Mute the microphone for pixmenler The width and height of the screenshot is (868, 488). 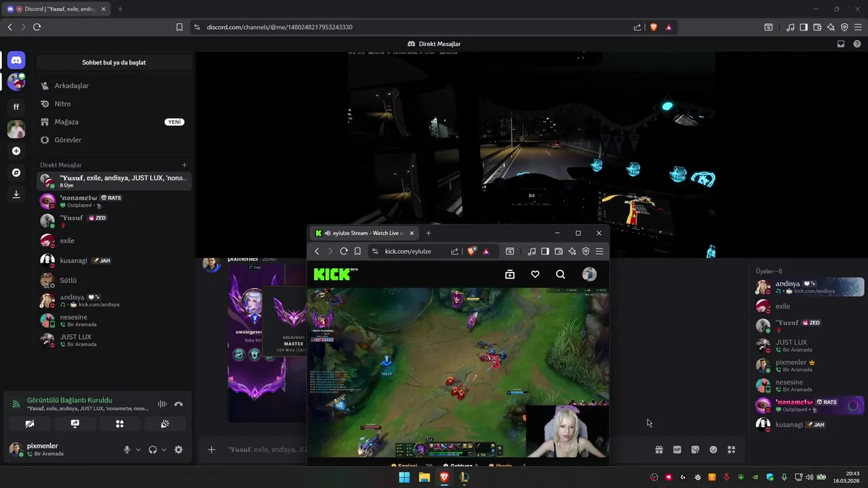click(127, 449)
